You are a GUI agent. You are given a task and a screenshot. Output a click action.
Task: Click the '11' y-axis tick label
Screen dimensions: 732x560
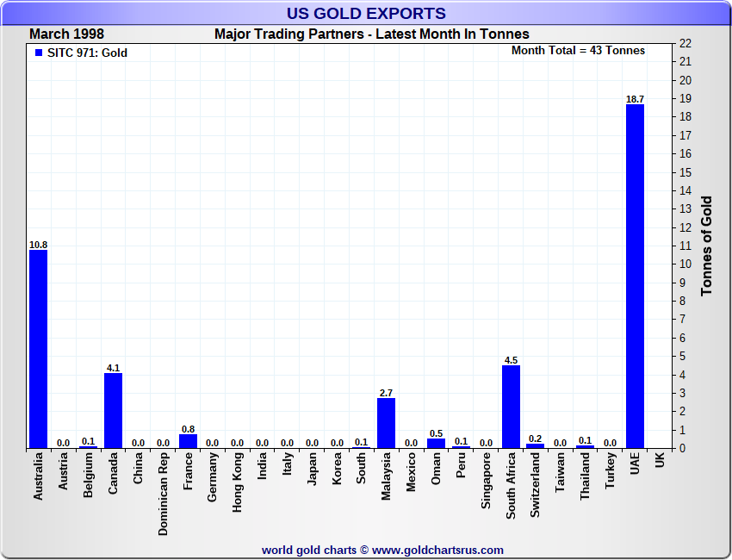(685, 246)
